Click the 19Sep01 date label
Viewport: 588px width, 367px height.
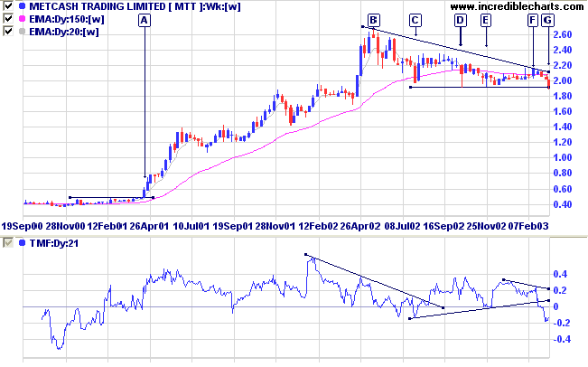point(232,226)
